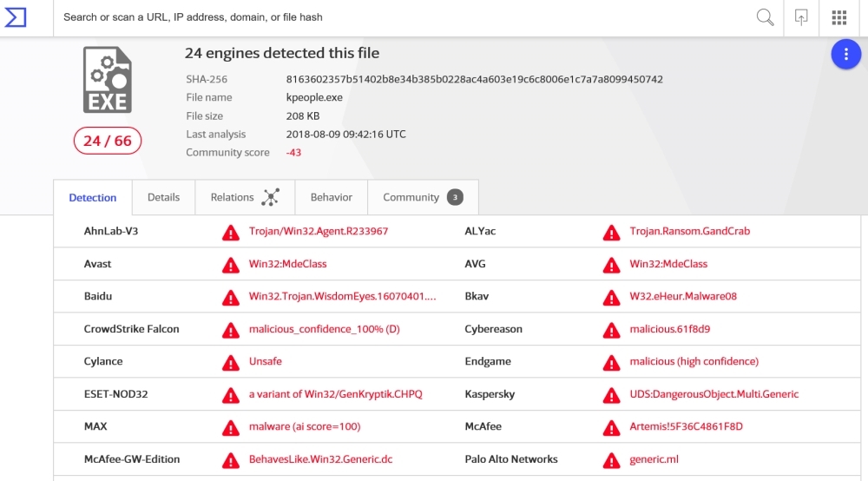868x481 pixels.
Task: Click the Cybereason row warning triangle
Action: (x=612, y=331)
